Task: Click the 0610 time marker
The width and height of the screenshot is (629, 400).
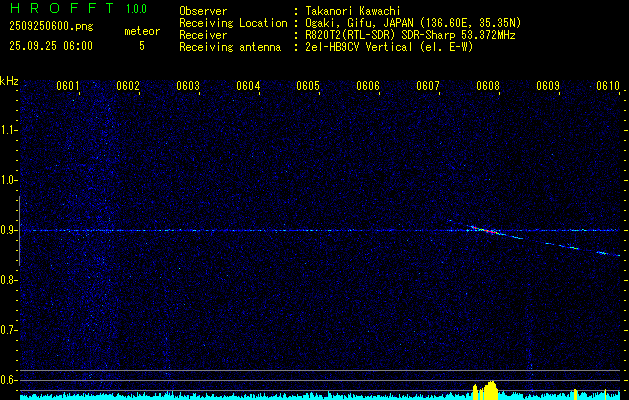Action: (608, 86)
